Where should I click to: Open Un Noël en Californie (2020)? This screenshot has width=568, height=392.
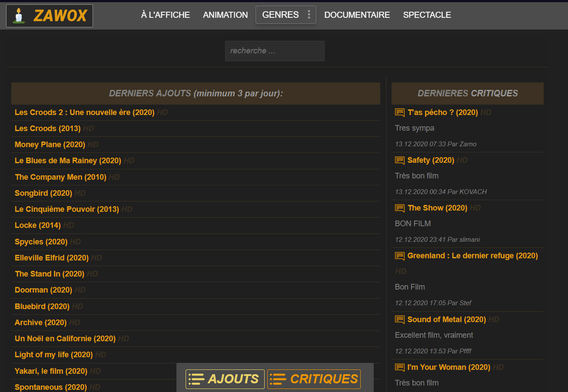click(x=65, y=339)
